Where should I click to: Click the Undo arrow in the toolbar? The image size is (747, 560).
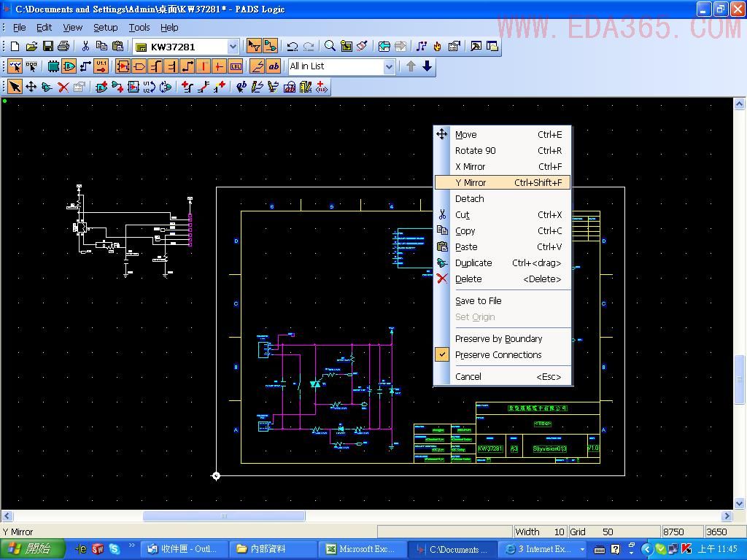(292, 47)
